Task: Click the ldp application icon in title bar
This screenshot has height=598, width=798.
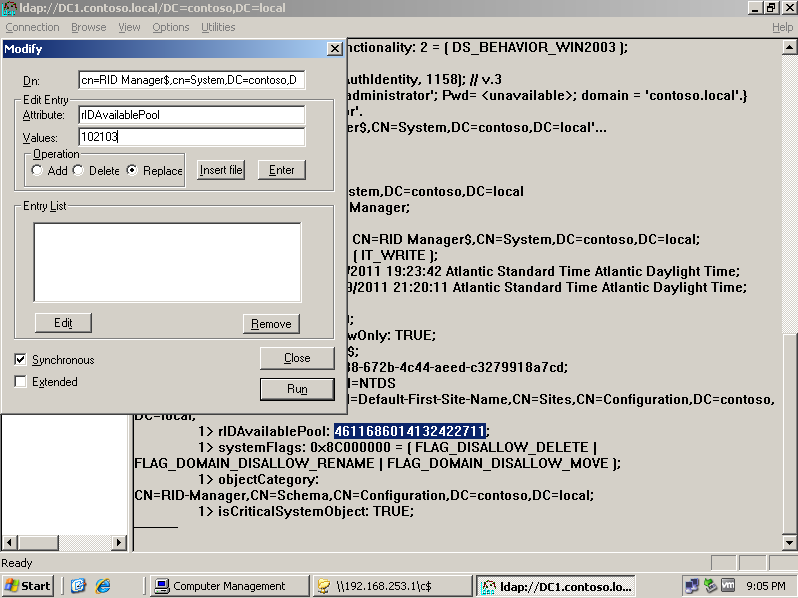Action: [x=9, y=8]
